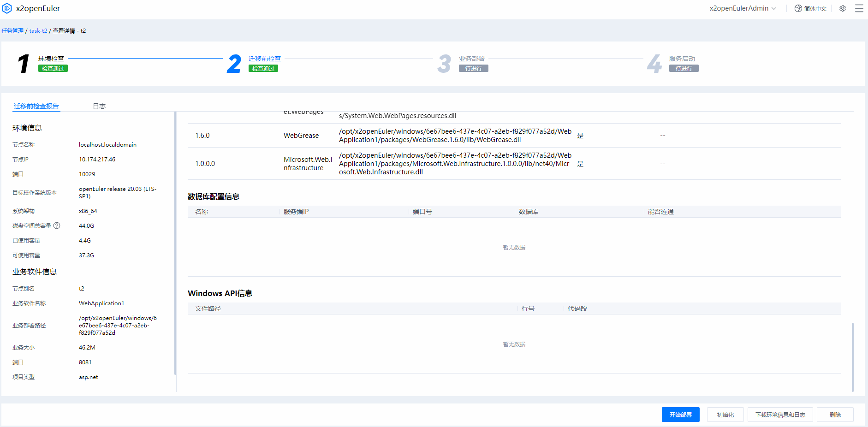The height and width of the screenshot is (427, 868).
Task: Open the 迁移前检查报告 tab
Action: [x=36, y=106]
